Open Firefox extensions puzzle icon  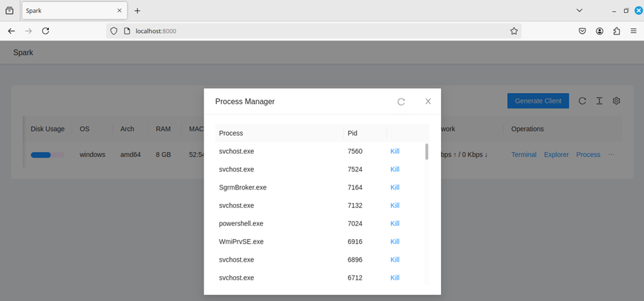pyautogui.click(x=616, y=31)
